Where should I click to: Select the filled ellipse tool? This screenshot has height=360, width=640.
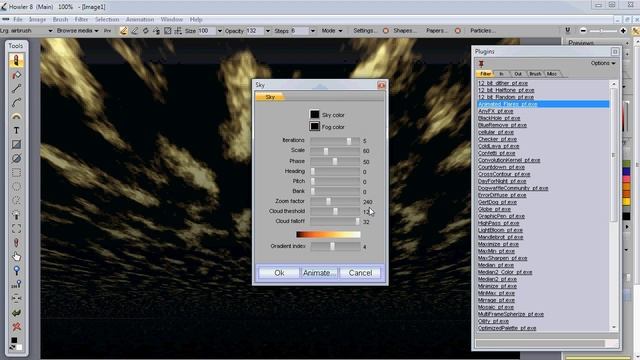pyautogui.click(x=16, y=158)
